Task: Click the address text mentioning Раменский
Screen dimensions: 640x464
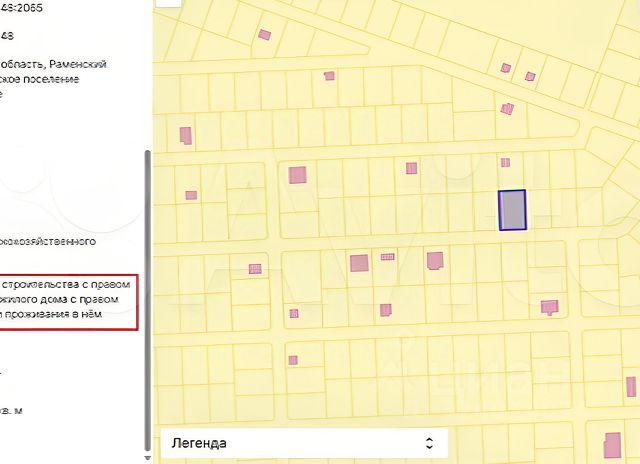Action: pos(53,64)
